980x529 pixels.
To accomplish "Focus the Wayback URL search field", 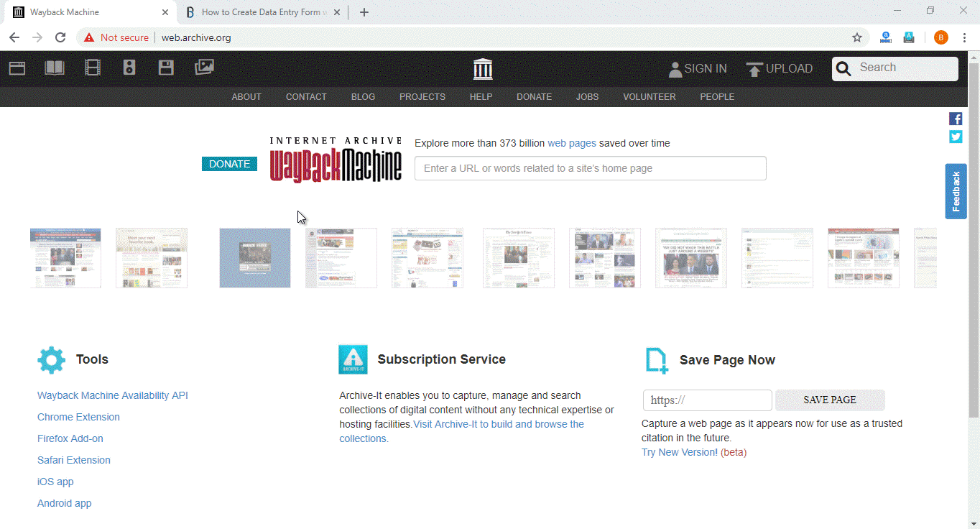I will click(591, 168).
